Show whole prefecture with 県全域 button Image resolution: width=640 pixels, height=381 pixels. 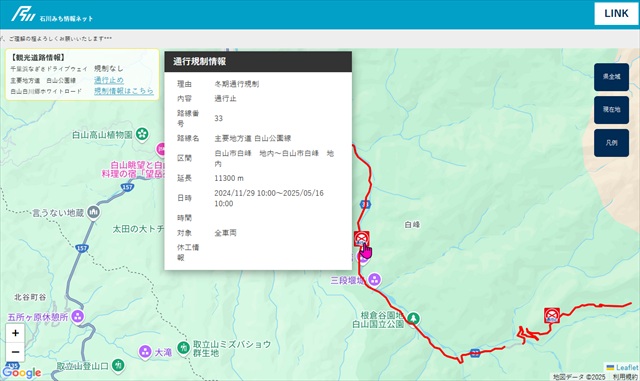[x=611, y=77]
